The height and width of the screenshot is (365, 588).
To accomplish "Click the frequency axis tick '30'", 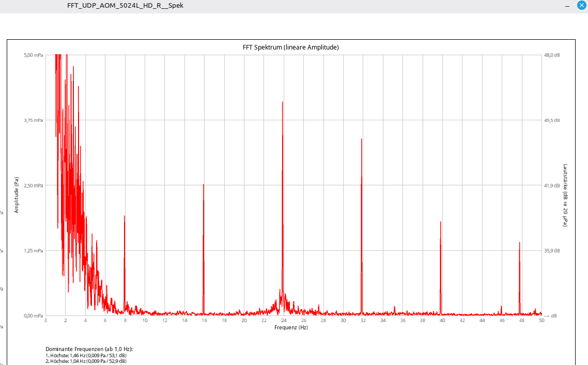I will coord(343,321).
